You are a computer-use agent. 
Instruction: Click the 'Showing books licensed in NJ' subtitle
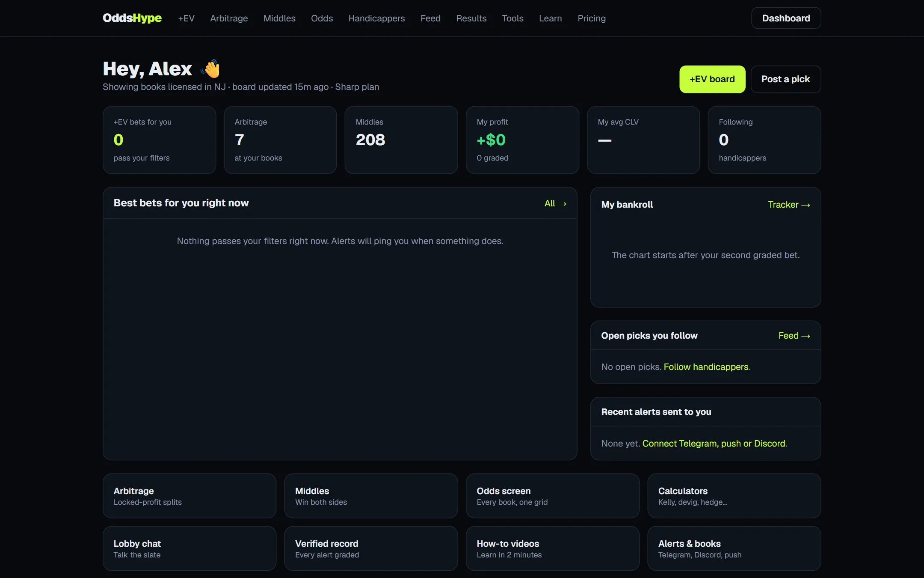(x=241, y=87)
